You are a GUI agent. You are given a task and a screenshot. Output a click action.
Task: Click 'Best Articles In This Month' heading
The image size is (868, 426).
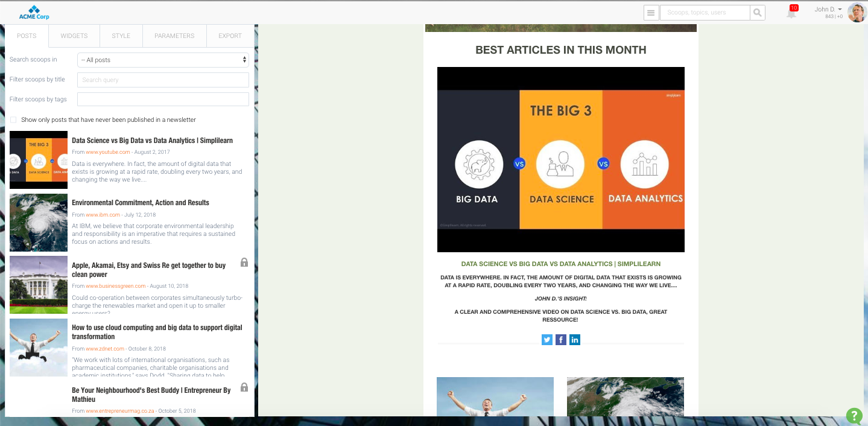pos(561,50)
